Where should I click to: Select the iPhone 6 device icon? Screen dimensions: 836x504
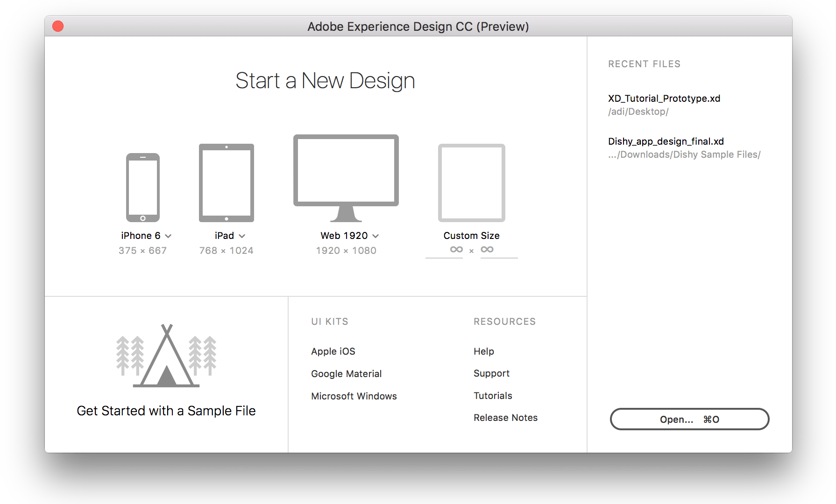pos(142,187)
